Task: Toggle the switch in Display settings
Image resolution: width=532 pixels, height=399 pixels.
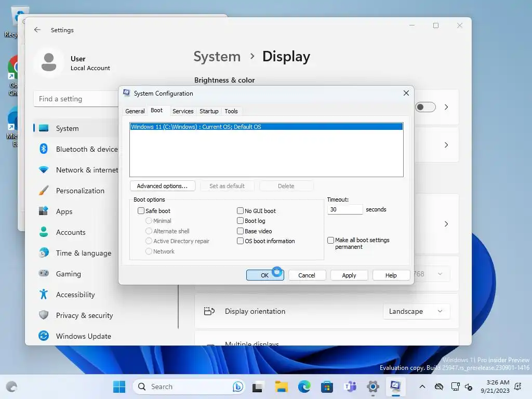Action: [425, 107]
